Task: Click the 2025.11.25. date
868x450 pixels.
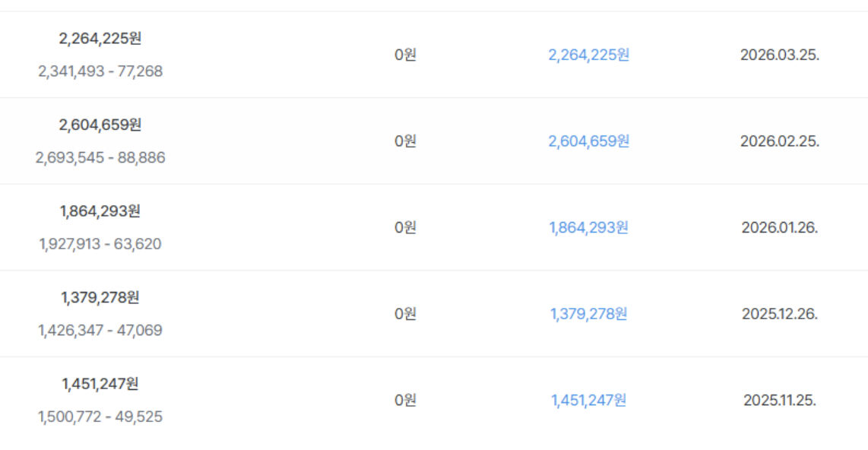Action: pyautogui.click(x=779, y=400)
